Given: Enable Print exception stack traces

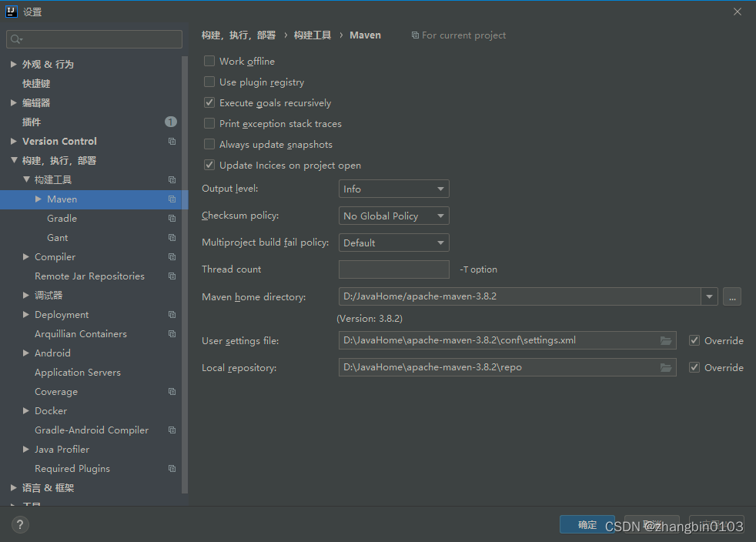Looking at the screenshot, I should coord(209,123).
